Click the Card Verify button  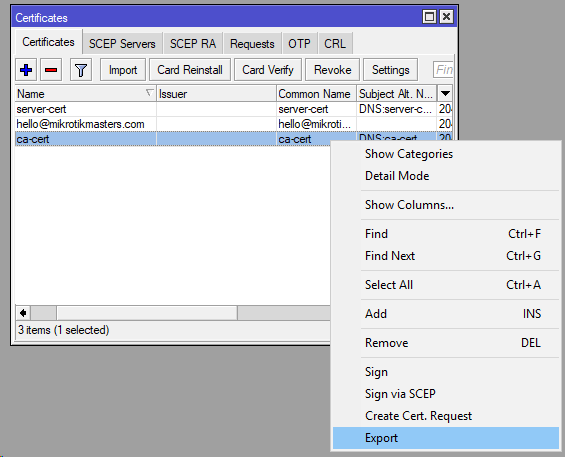[x=268, y=70]
